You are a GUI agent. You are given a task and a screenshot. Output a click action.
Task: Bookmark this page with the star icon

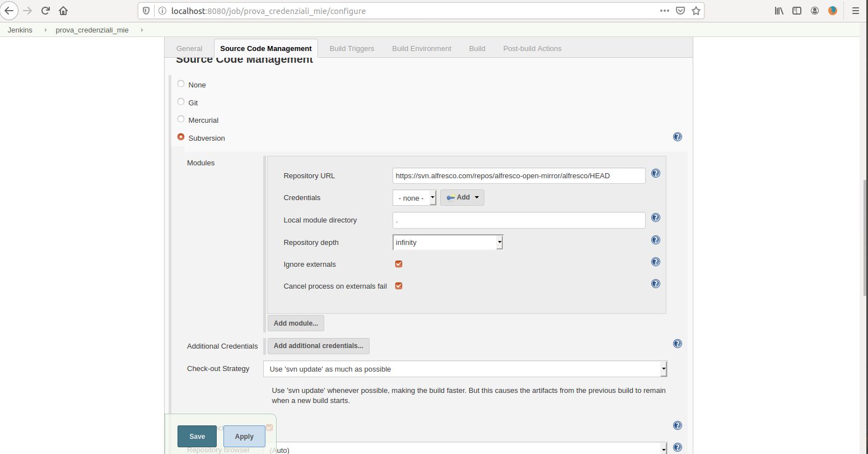coord(696,11)
